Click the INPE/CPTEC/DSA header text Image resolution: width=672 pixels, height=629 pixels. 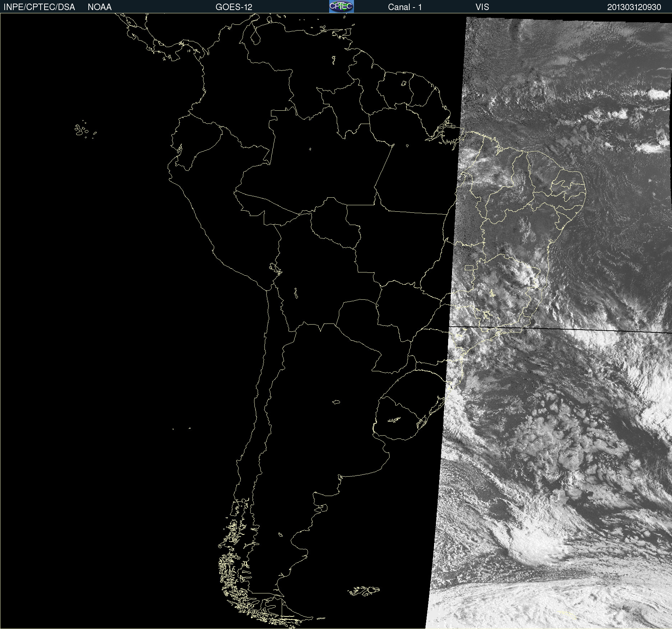coord(39,7)
